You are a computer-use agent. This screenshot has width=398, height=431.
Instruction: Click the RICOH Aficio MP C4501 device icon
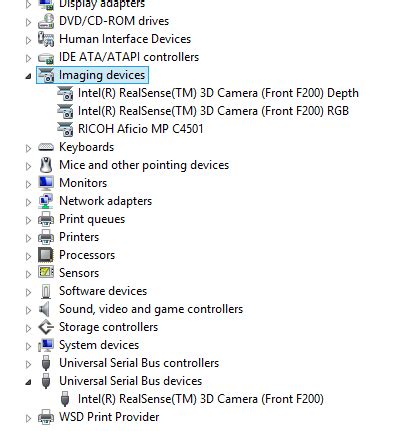click(x=65, y=129)
